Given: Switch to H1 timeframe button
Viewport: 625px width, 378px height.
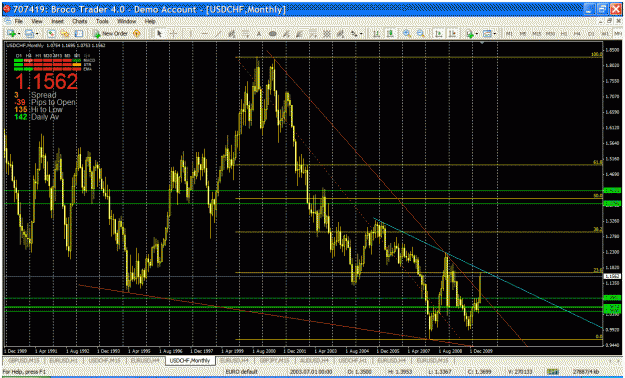Looking at the screenshot, I should click(x=564, y=34).
